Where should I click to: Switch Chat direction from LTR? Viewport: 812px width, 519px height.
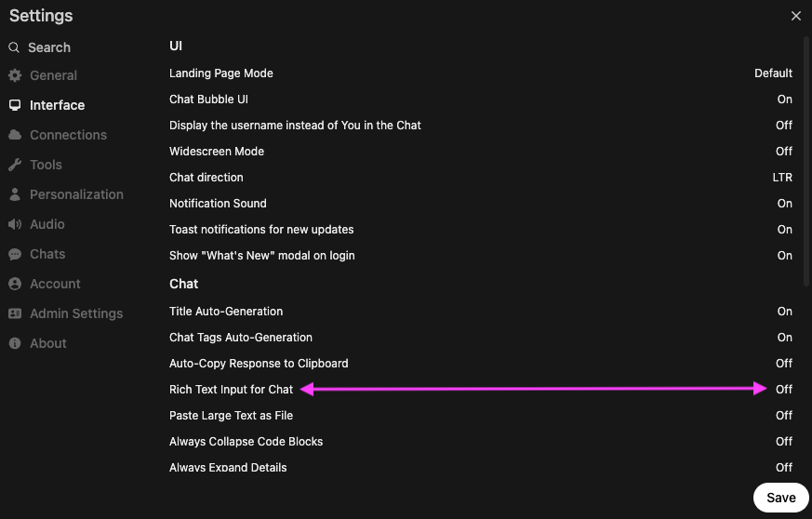(782, 178)
